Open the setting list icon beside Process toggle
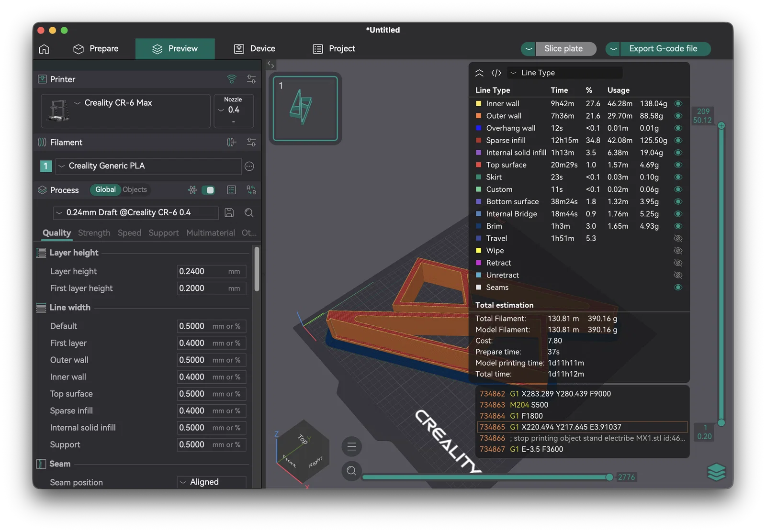This screenshot has height=532, width=766. click(x=232, y=190)
